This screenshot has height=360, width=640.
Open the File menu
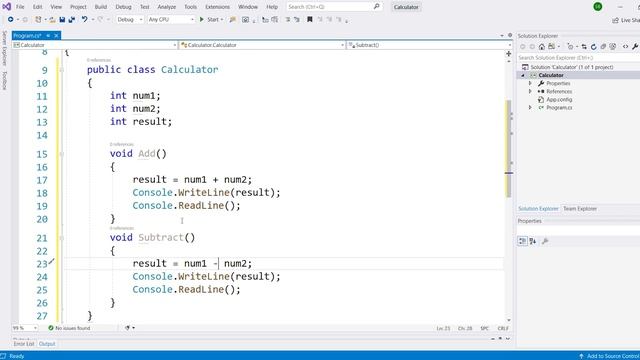point(20,7)
